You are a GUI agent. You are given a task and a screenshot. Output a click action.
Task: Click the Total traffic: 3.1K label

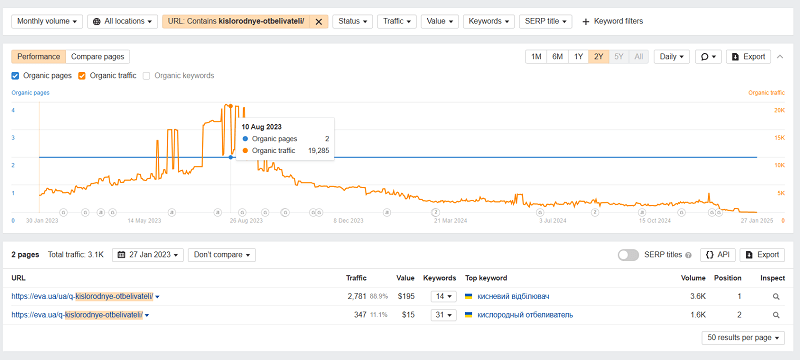click(76, 254)
